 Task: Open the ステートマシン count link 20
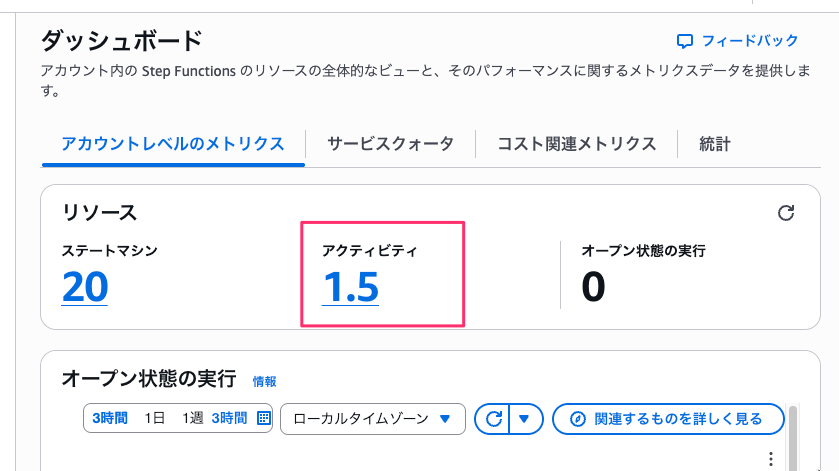(85, 288)
